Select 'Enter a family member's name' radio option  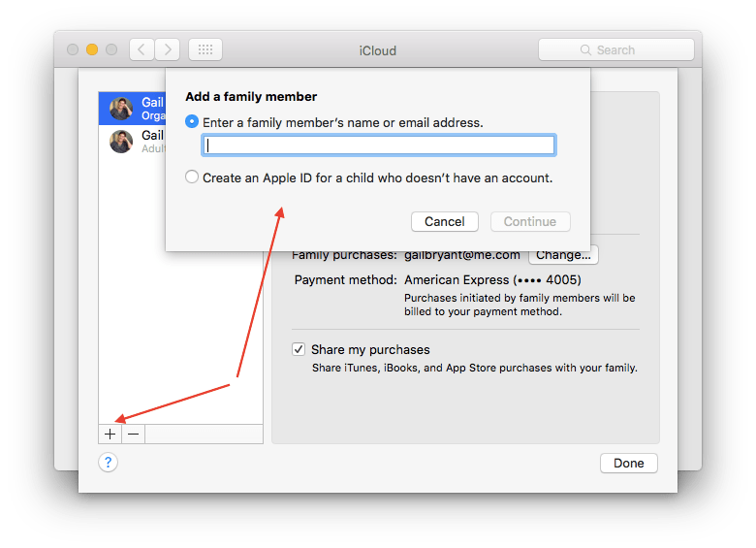tap(192, 121)
